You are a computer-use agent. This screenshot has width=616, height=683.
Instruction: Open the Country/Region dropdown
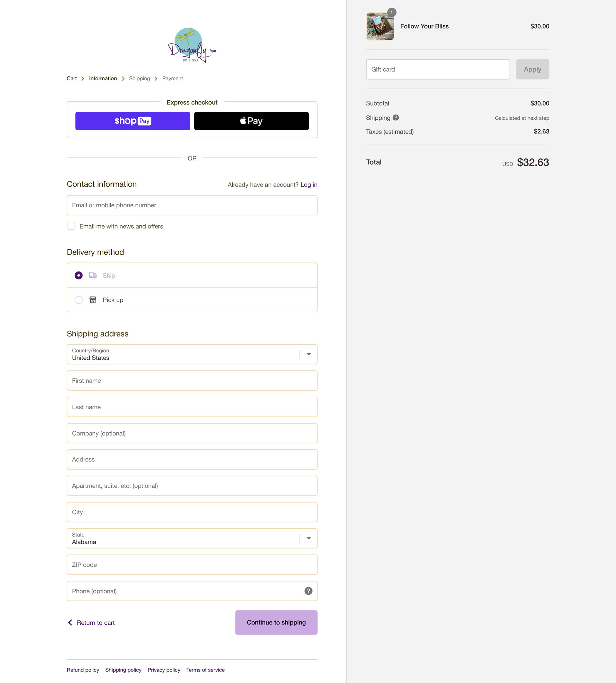tap(192, 354)
